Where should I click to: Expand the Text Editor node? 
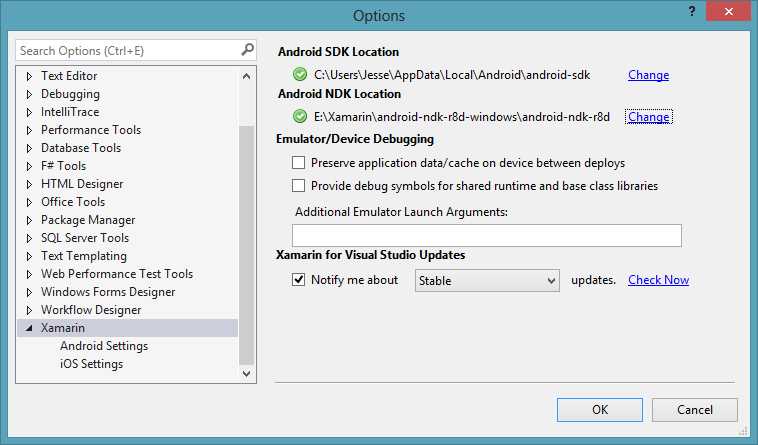click(x=29, y=76)
